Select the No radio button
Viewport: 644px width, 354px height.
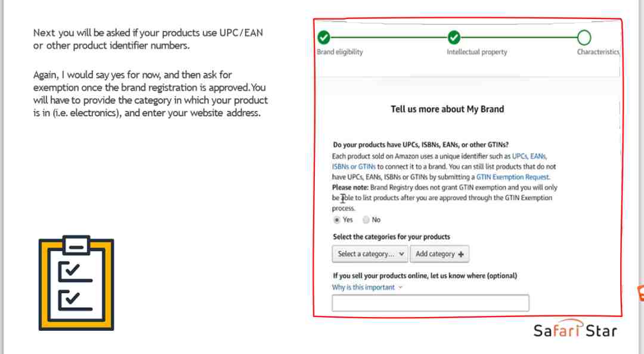[x=366, y=220]
